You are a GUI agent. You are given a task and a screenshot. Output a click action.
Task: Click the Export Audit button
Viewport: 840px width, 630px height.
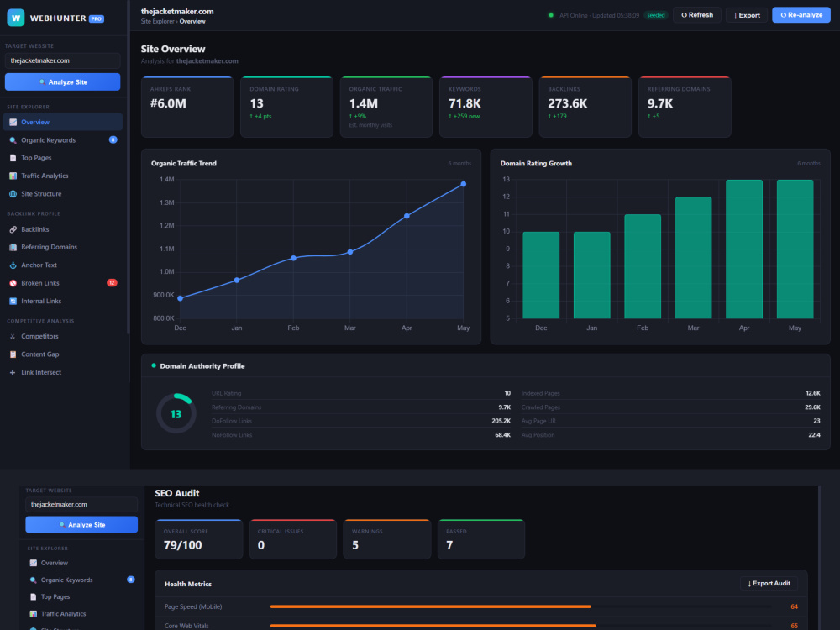[769, 584]
